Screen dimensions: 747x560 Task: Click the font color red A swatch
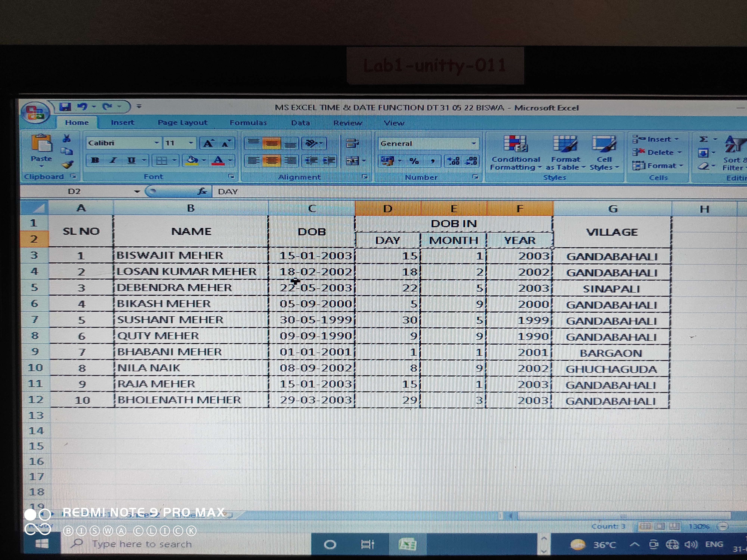(x=218, y=160)
